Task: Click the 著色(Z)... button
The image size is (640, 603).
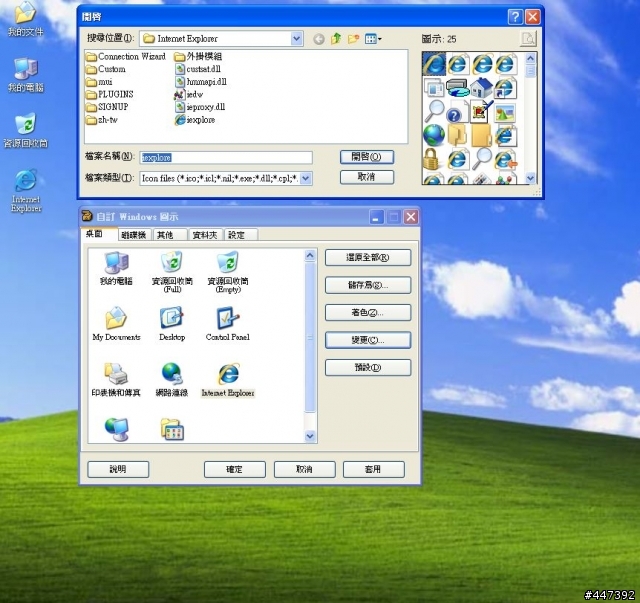Action: coord(368,313)
